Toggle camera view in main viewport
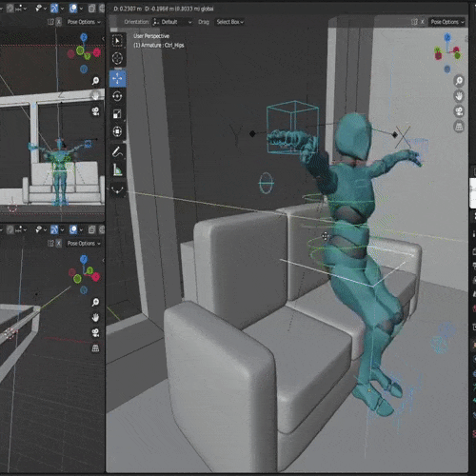This screenshot has height=476, width=476. pos(459,111)
